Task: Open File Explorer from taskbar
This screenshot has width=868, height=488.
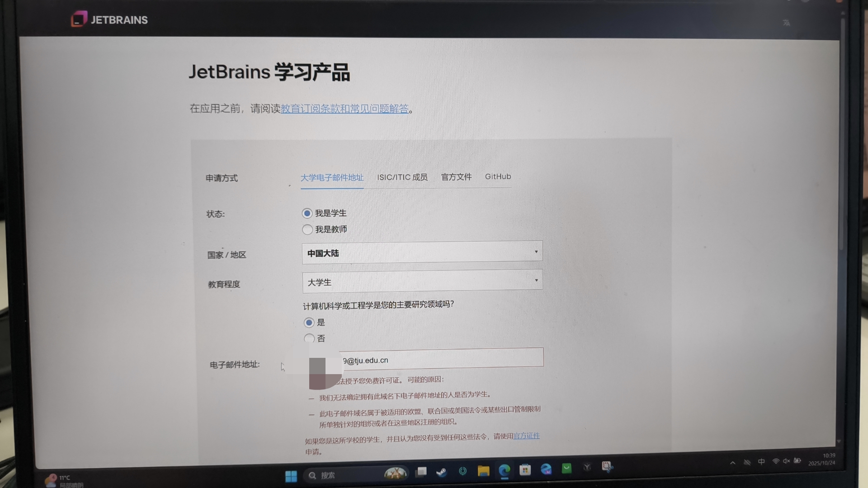Action: (x=483, y=471)
